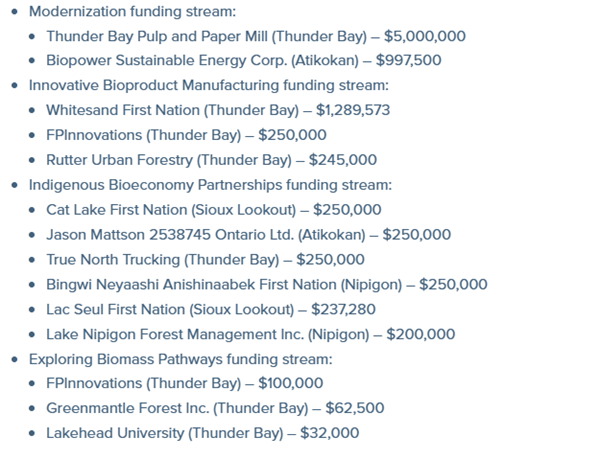
Task: Select Cat Lake First Nation entry
Action: 214,210
